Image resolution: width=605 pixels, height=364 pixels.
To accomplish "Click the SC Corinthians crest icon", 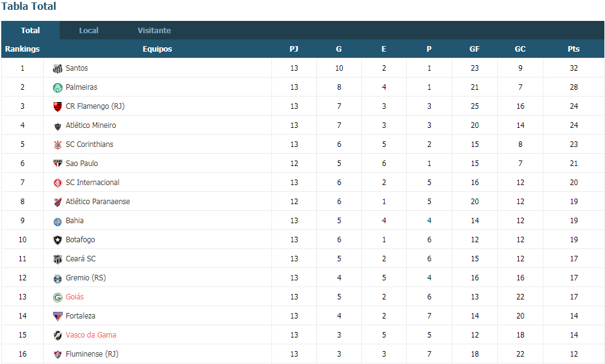I will pos(57,145).
